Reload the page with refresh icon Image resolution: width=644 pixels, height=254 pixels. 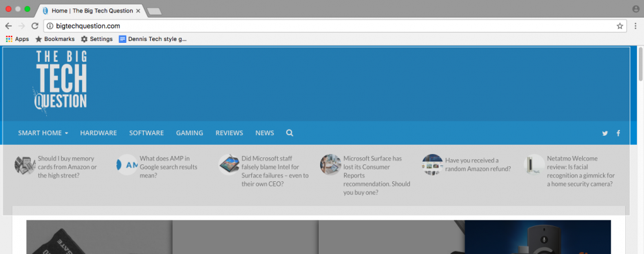coord(35,26)
